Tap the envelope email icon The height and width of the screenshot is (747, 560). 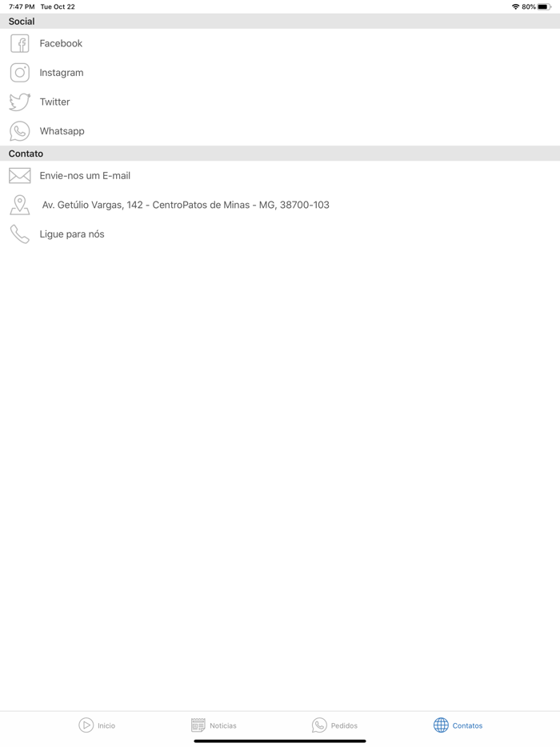pyautogui.click(x=19, y=176)
